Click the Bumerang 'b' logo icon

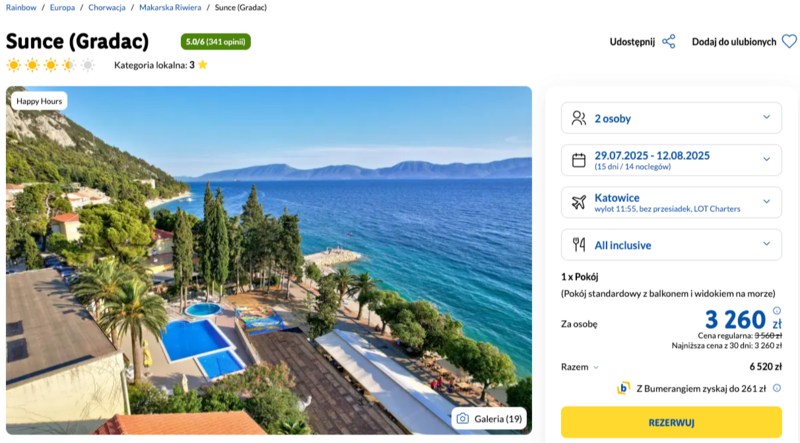click(x=623, y=388)
